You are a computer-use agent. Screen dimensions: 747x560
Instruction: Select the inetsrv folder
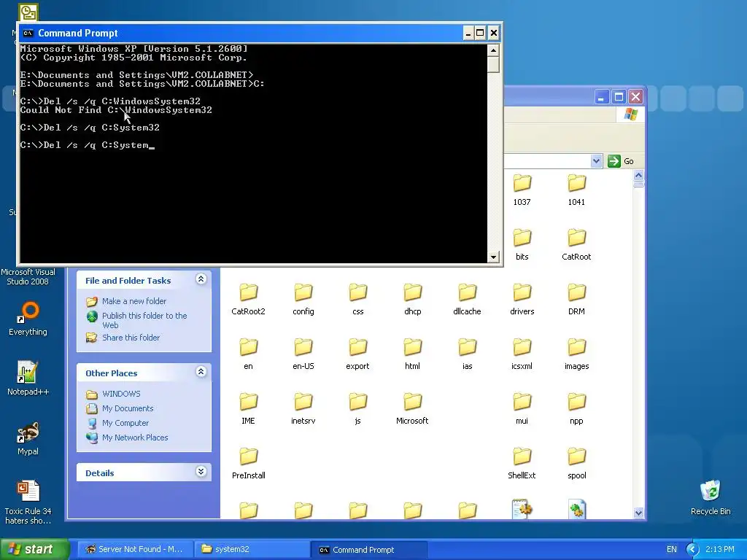coord(303,409)
